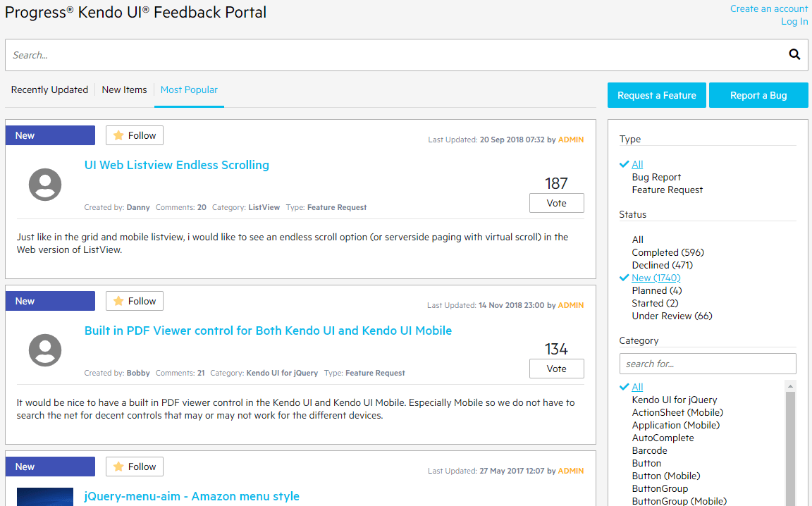Click the ListView category label

click(264, 207)
